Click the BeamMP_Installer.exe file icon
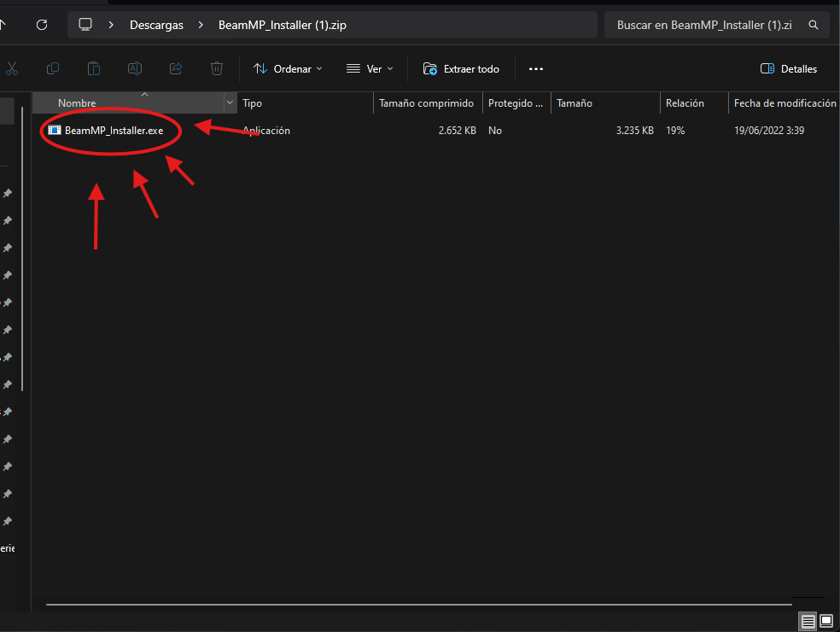Screen dimensions: 840x632 (55, 131)
